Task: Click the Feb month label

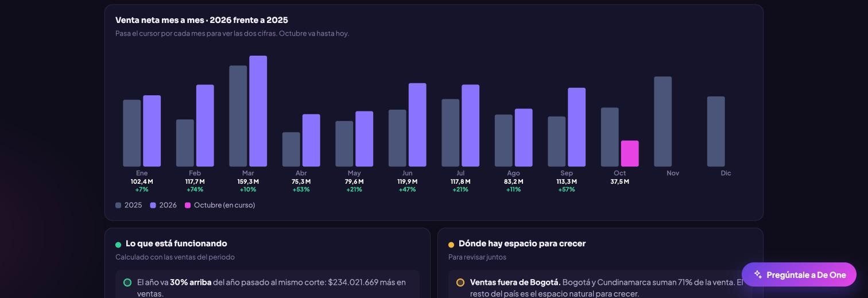Action: 195,173
